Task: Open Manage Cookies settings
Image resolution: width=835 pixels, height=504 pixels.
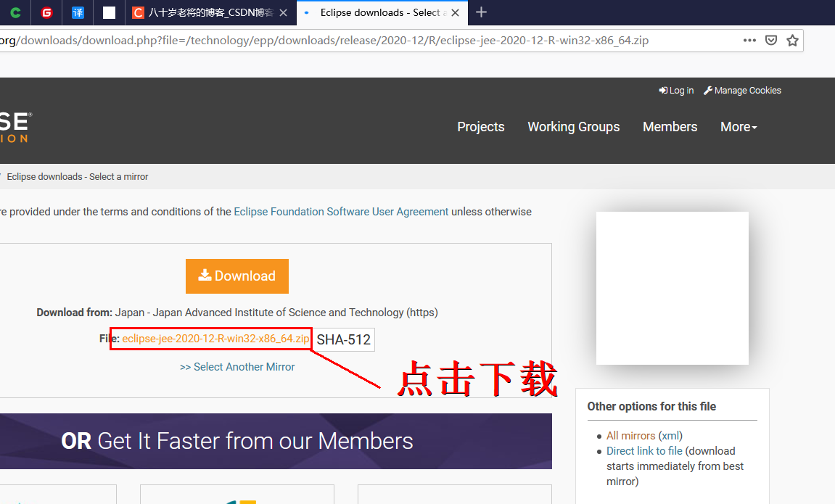Action: [x=742, y=91]
